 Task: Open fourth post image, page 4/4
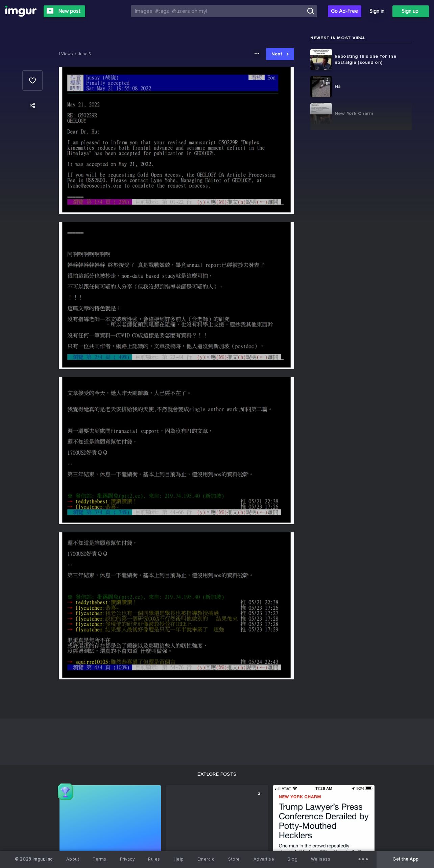[176, 606]
